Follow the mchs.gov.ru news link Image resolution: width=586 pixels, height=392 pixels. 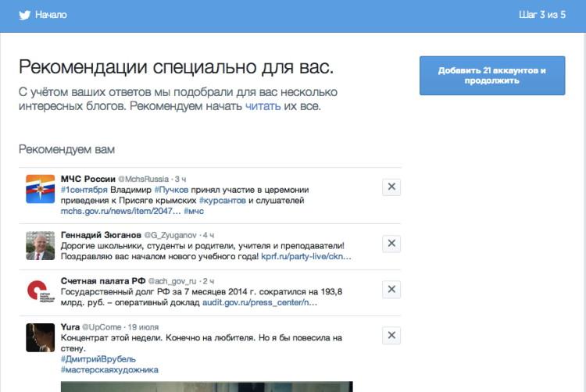[x=120, y=211]
